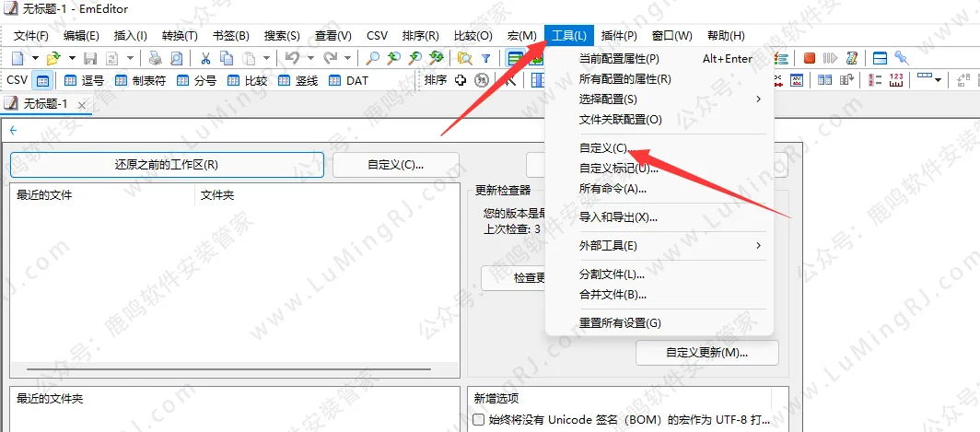Open the 插件(P) menu
This screenshot has height=432, width=980.
[619, 36]
